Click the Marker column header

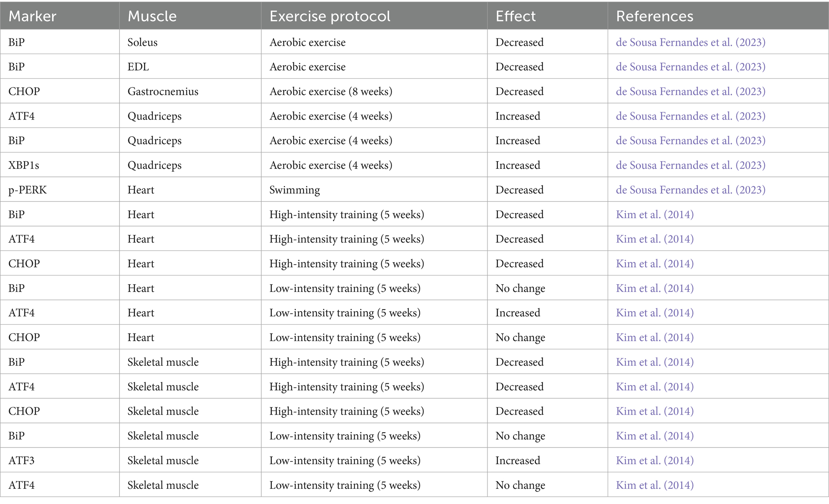tap(32, 16)
